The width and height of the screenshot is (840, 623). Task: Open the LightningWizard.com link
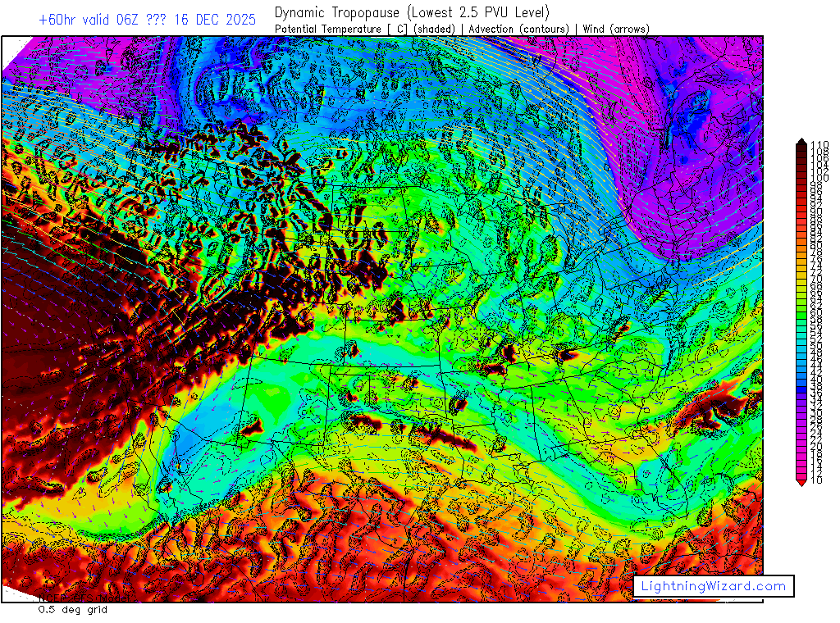[713, 585]
